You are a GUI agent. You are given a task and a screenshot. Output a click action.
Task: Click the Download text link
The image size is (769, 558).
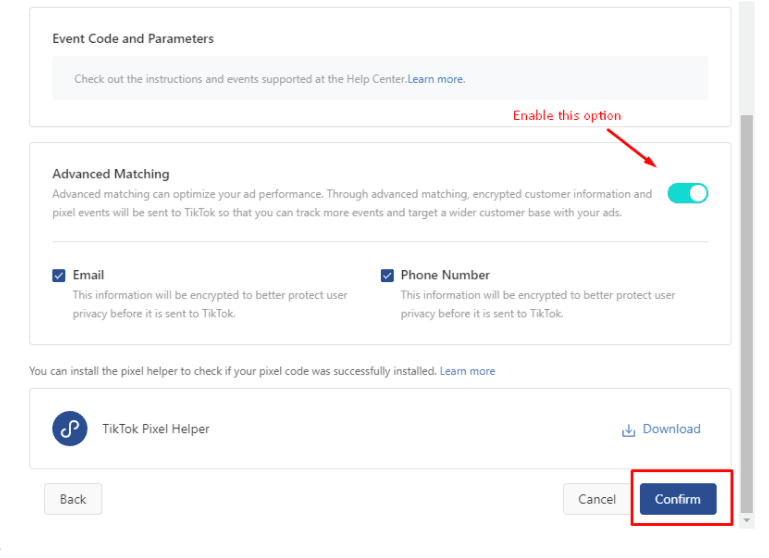[671, 429]
